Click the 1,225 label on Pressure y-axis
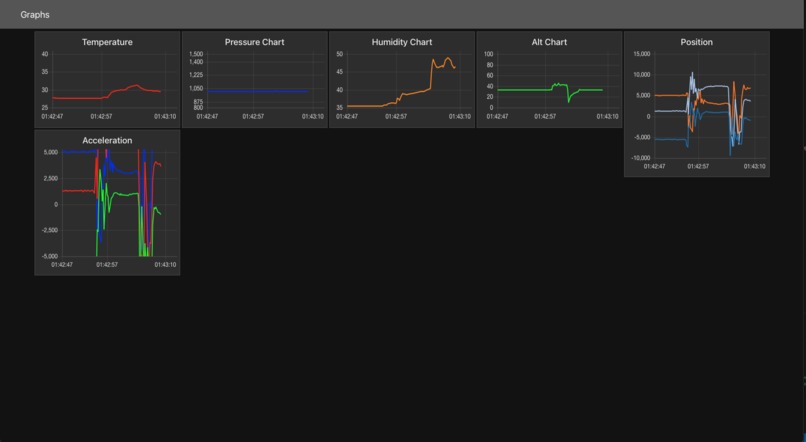 click(x=196, y=75)
